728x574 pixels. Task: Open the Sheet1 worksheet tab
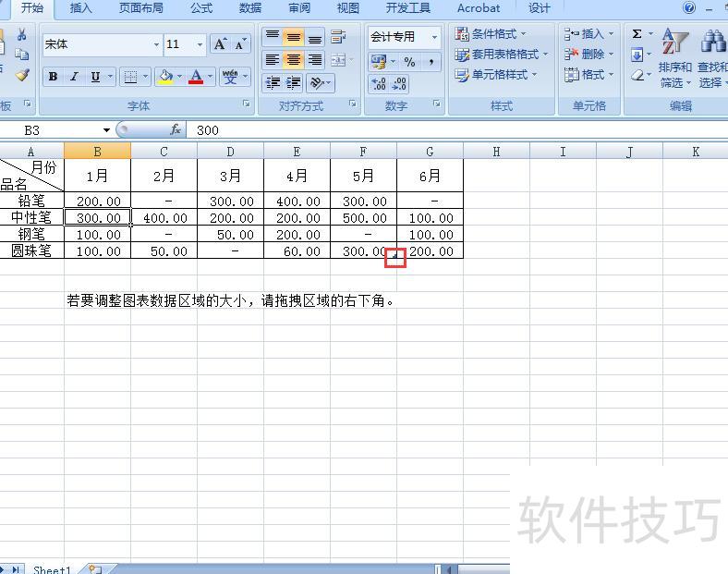tap(52, 569)
